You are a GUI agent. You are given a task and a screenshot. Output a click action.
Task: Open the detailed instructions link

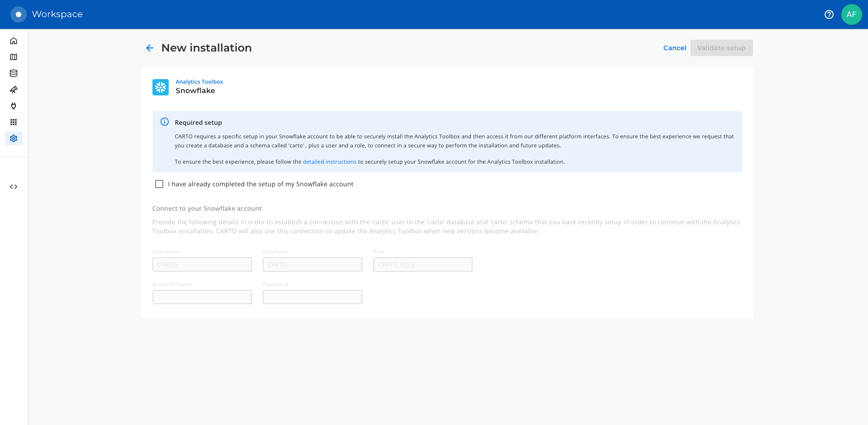coord(329,162)
